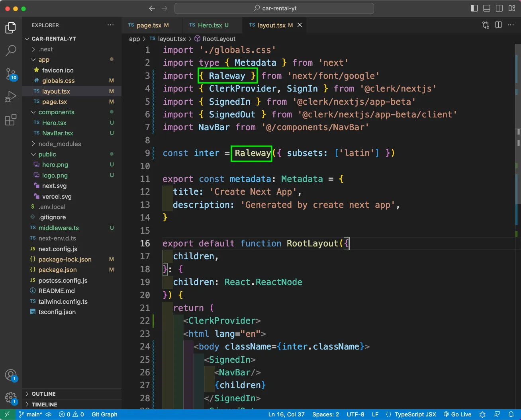Viewport: 521px width, 420px height.
Task: Open the remote window indicator icon
Action: [x=7, y=414]
